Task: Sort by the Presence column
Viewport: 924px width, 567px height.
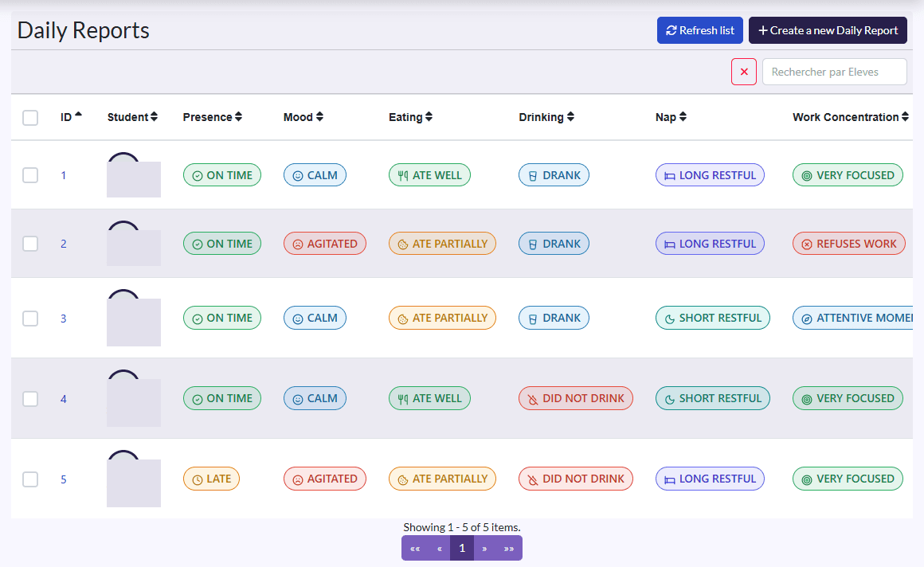Action: 212,117
